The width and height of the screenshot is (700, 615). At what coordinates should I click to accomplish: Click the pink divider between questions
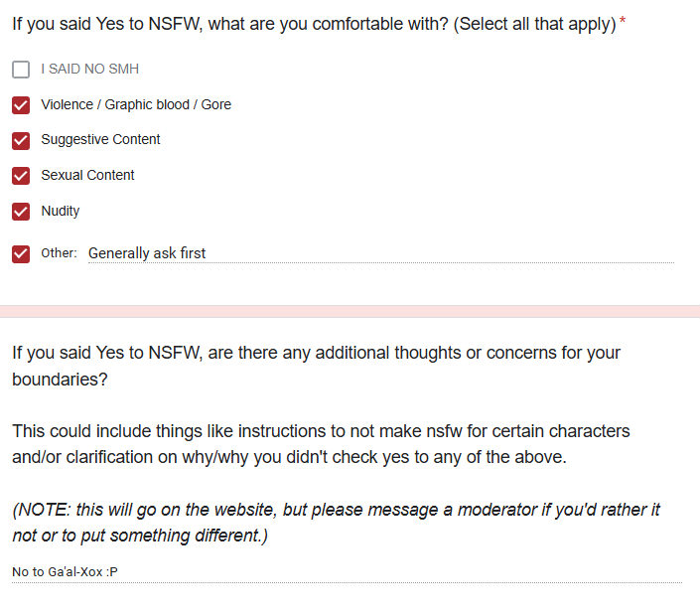tap(350, 311)
